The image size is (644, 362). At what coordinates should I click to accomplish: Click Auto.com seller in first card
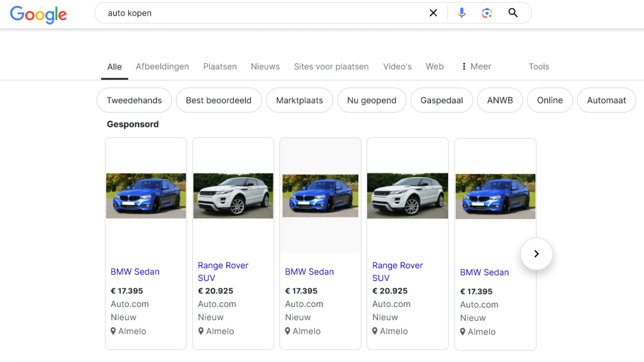coord(130,304)
